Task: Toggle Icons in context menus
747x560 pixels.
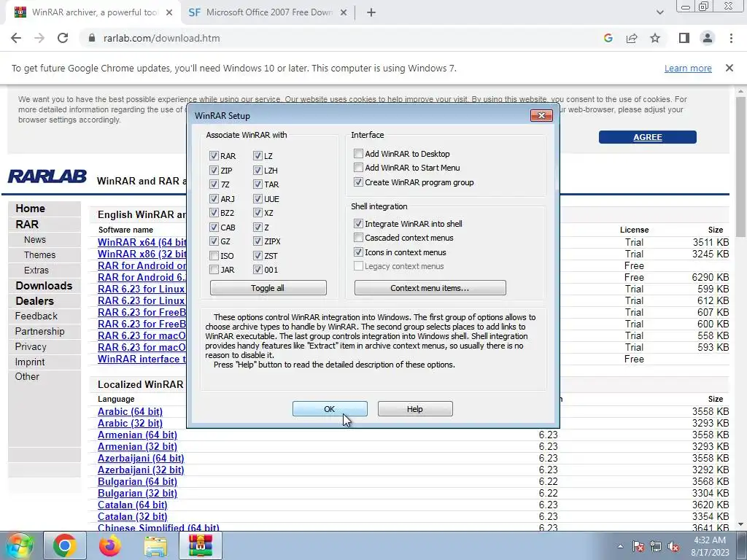Action: pos(358,252)
